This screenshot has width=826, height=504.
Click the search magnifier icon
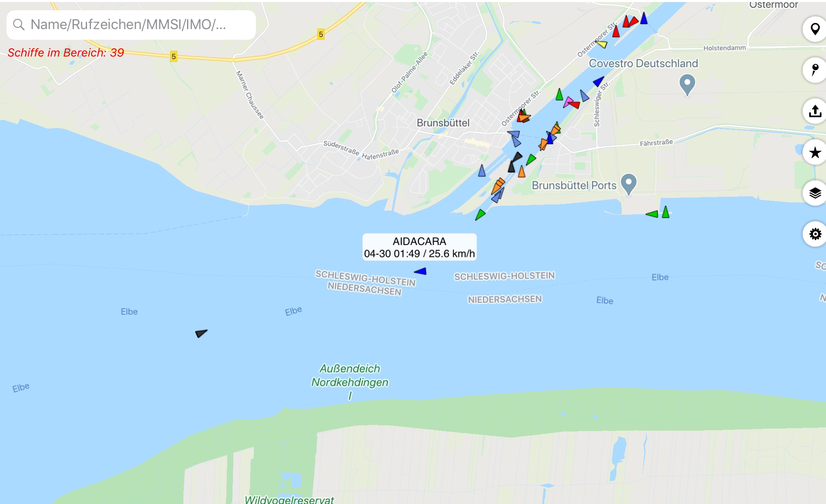pyautogui.click(x=18, y=25)
